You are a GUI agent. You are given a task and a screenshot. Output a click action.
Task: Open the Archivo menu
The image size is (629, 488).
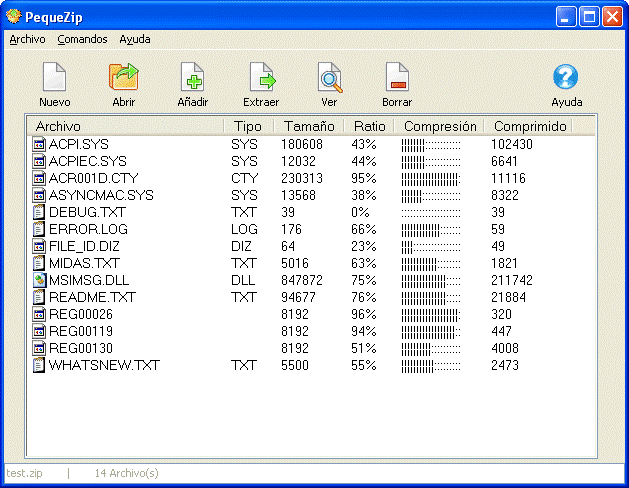tap(27, 39)
